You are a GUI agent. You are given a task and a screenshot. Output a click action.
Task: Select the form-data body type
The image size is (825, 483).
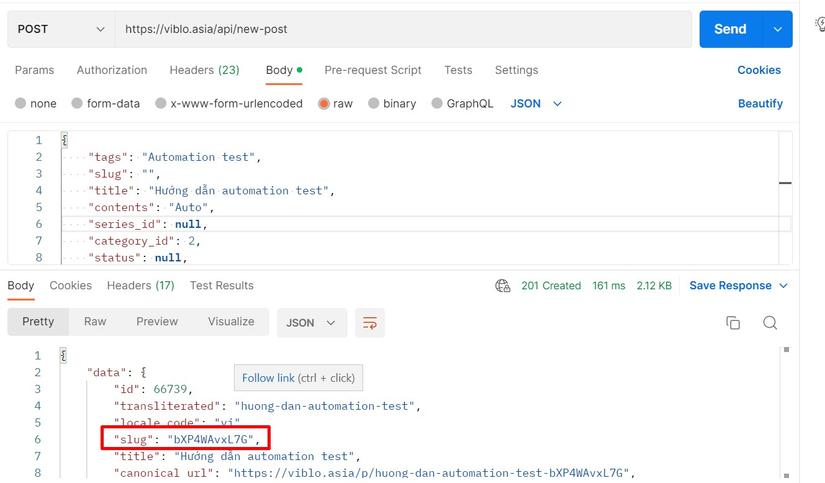[x=106, y=104]
